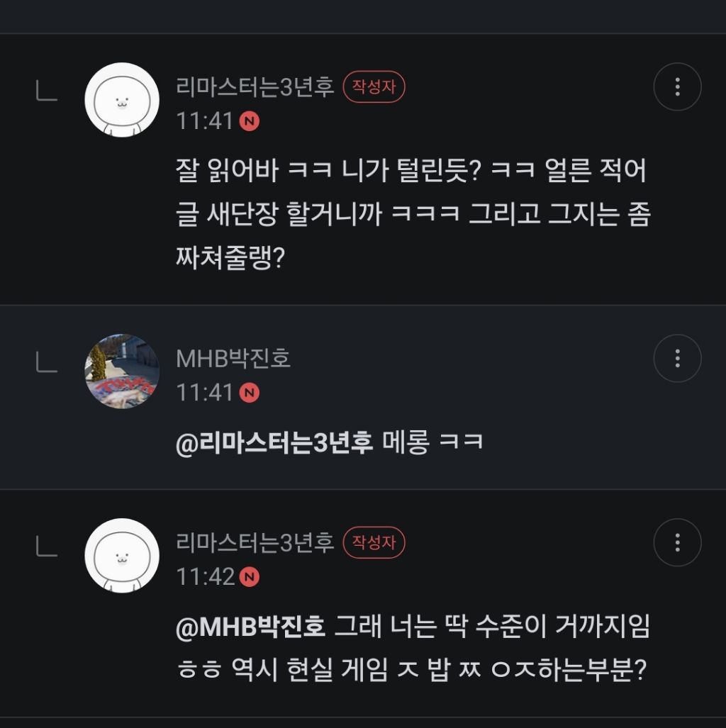Click the red N badge beside 11:42

[249, 577]
